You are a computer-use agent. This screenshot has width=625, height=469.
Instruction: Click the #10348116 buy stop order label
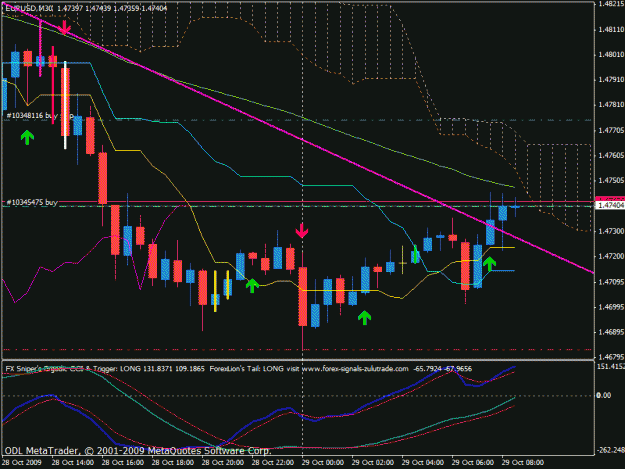click(40, 116)
